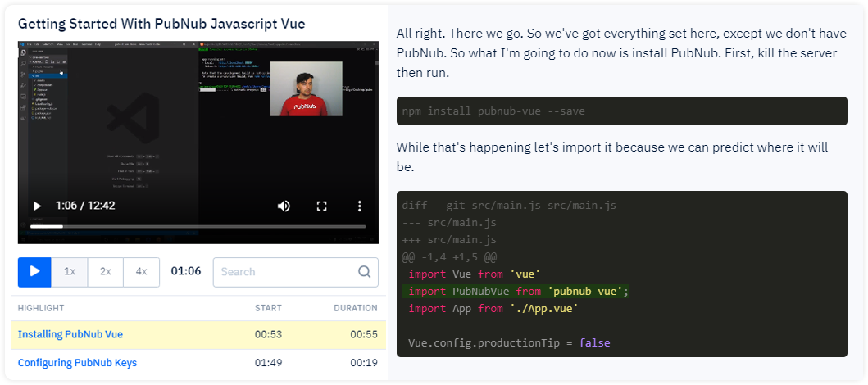Play the video with the overlay play icon

37,206
